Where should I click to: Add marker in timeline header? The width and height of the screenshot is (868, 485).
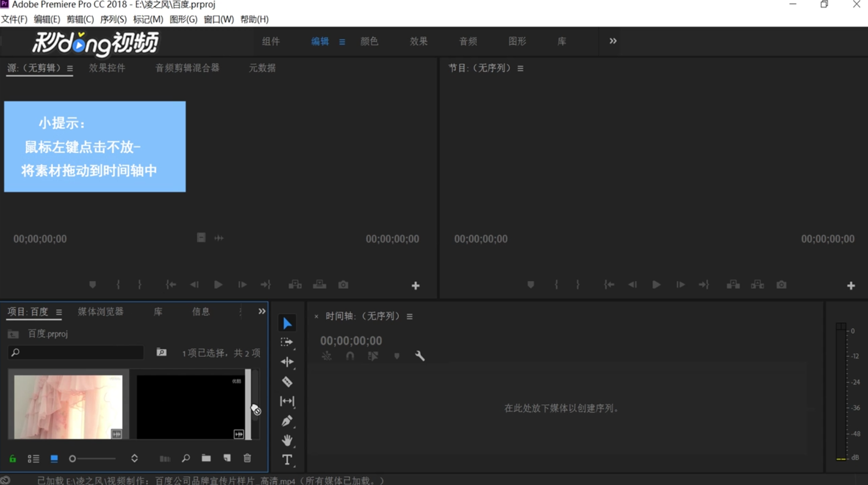click(397, 356)
